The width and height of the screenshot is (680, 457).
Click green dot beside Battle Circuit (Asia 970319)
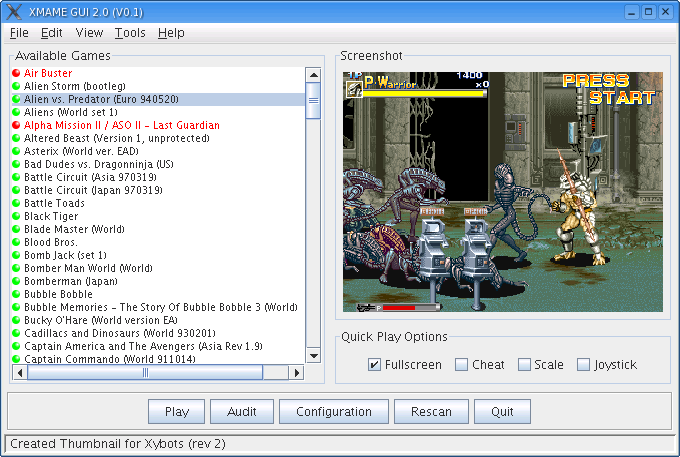(x=16, y=177)
